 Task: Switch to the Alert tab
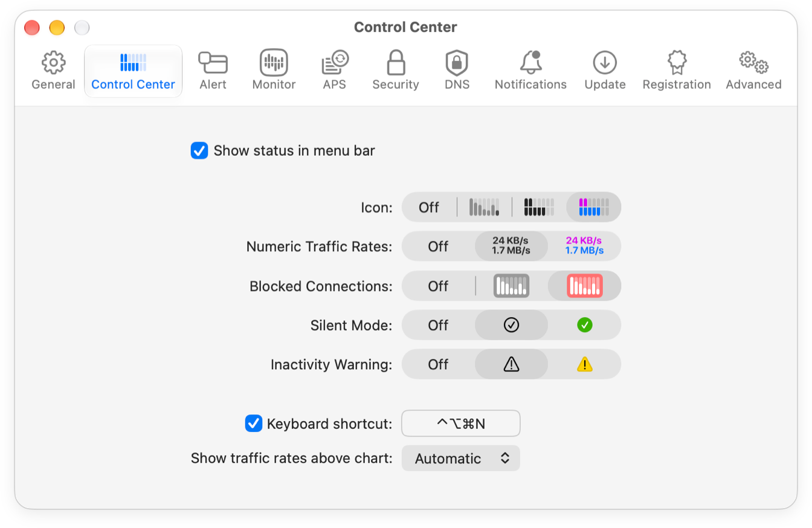click(x=213, y=71)
